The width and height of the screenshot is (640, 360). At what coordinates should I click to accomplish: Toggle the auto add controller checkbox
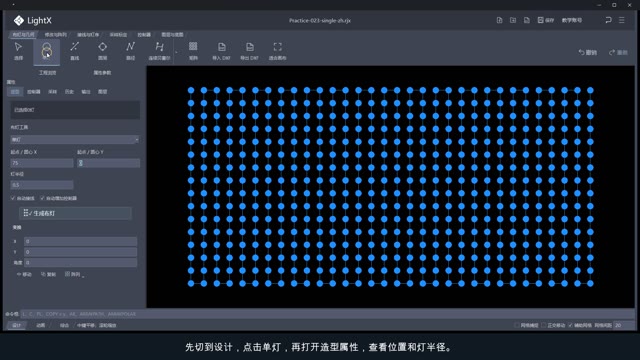tap(42, 198)
